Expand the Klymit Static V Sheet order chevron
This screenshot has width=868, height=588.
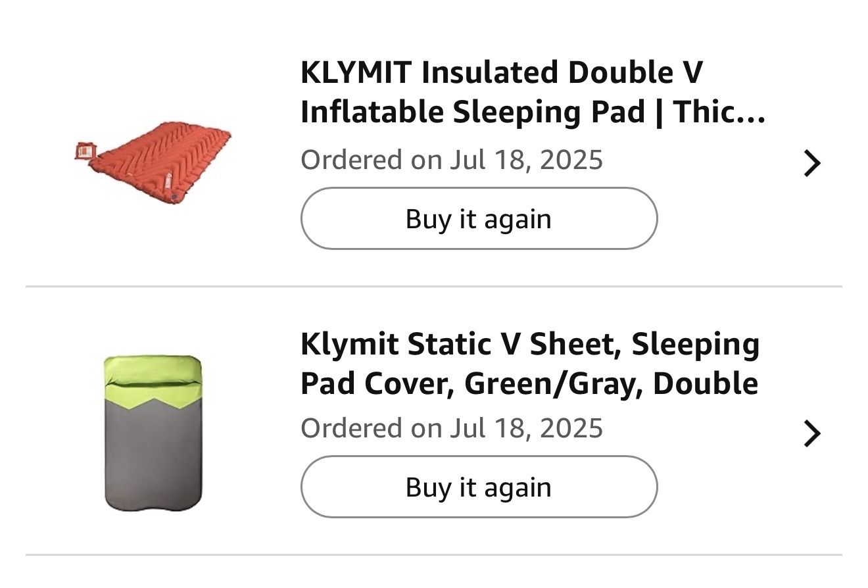tap(812, 434)
